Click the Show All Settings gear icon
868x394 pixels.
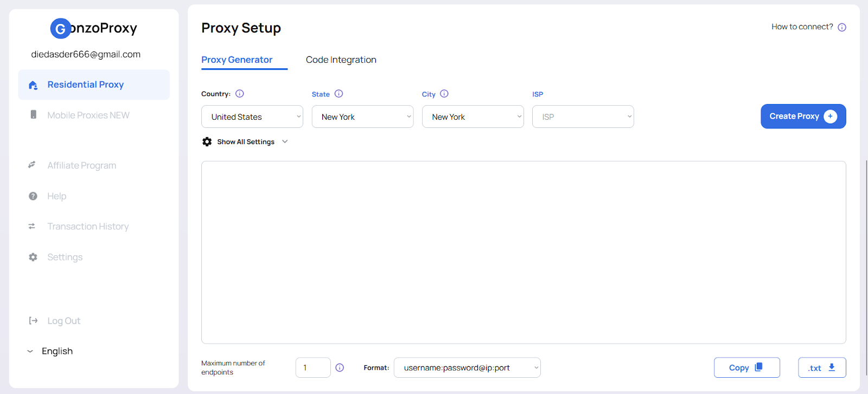click(x=207, y=141)
